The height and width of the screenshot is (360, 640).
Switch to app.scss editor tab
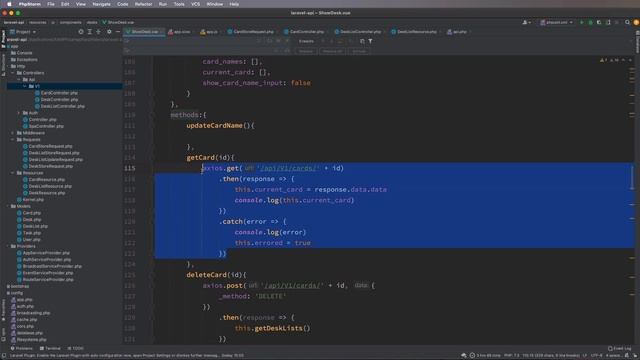point(179,32)
